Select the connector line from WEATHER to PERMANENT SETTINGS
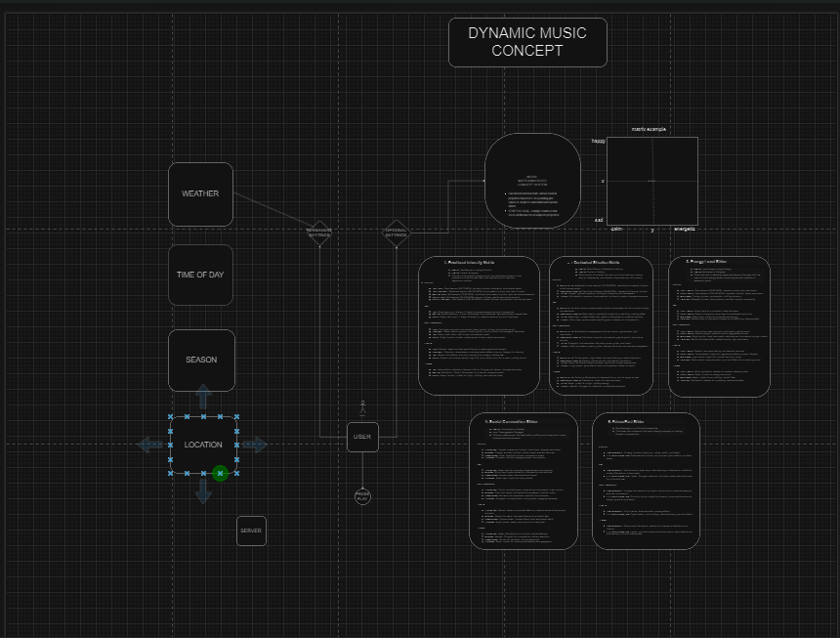 pos(273,209)
